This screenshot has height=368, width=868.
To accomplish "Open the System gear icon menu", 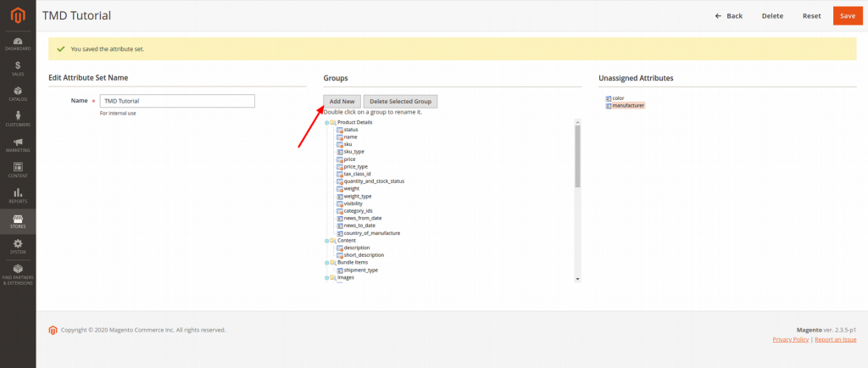I will 18,246.
